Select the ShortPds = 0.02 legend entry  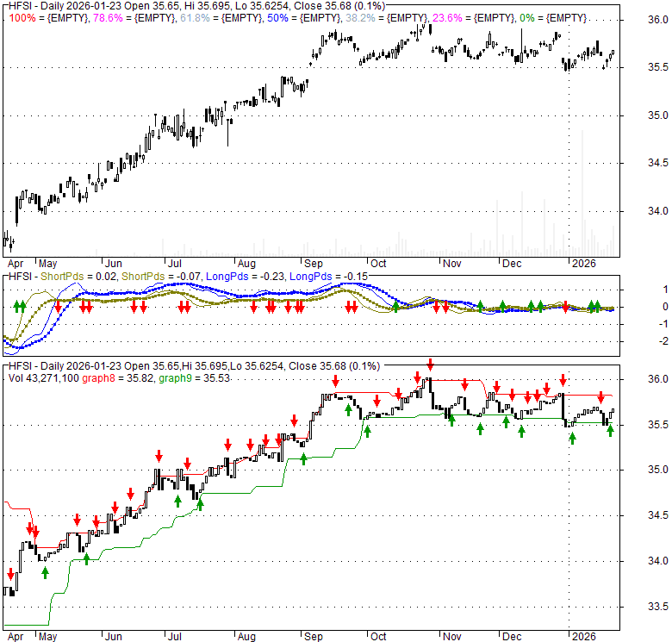78,277
